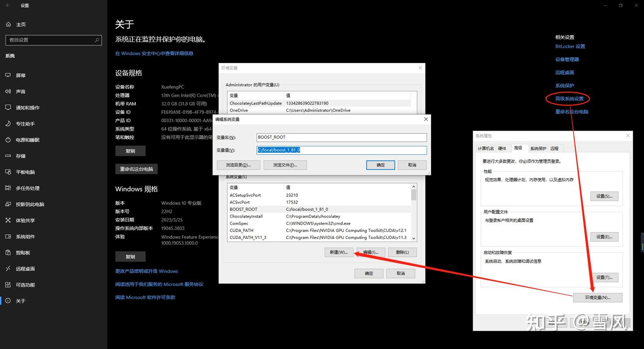Click the 环境变量(N)... button
The height and width of the screenshot is (349, 644).
(597, 298)
